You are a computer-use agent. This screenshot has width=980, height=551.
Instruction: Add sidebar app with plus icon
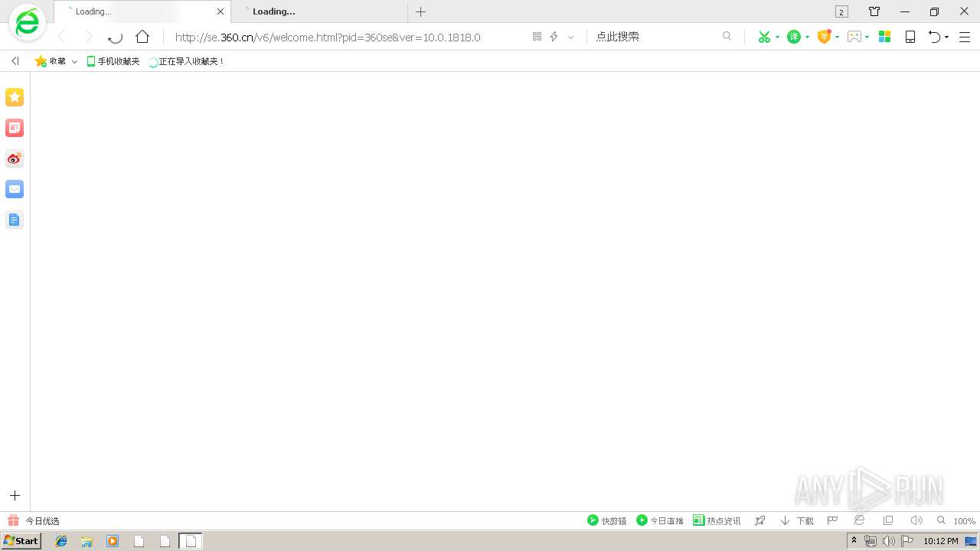pyautogui.click(x=15, y=496)
